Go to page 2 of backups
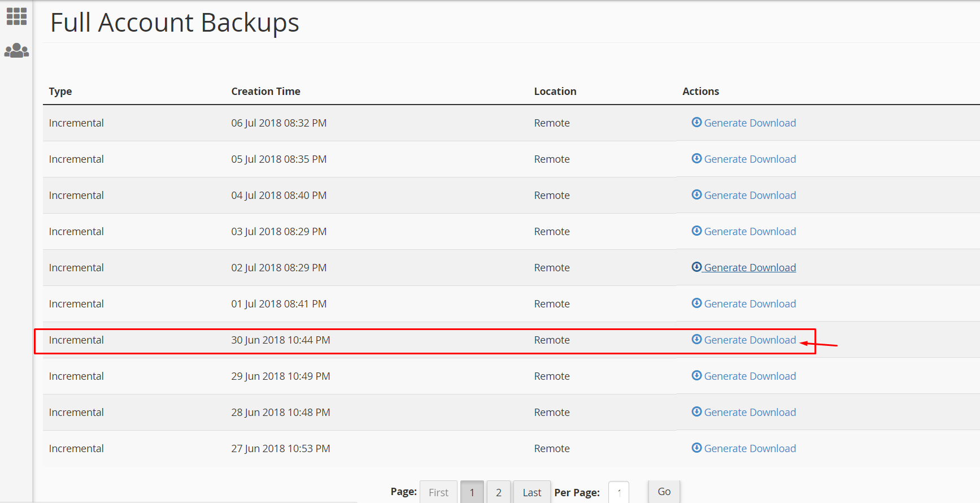This screenshot has height=503, width=980. point(499,492)
